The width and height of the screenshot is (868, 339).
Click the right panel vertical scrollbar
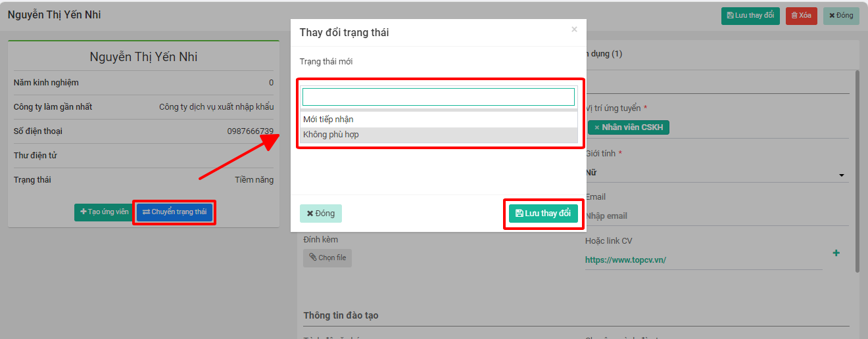coord(857,171)
